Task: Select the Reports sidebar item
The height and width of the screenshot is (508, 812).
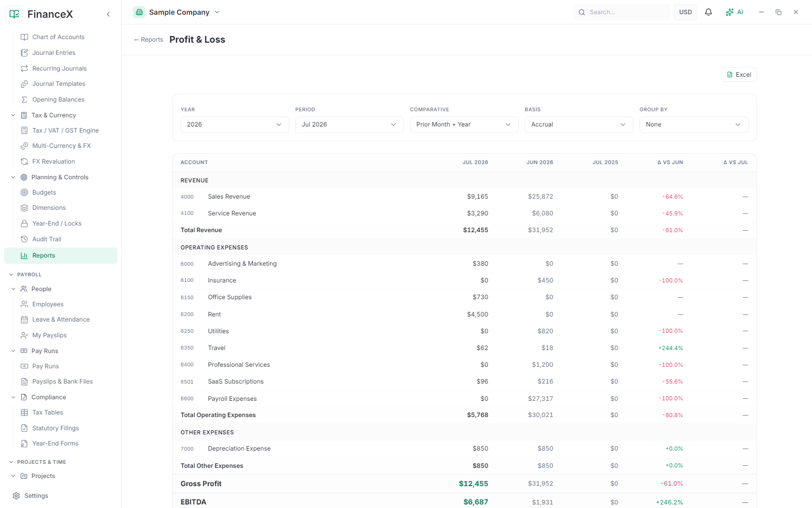Action: (x=60, y=256)
